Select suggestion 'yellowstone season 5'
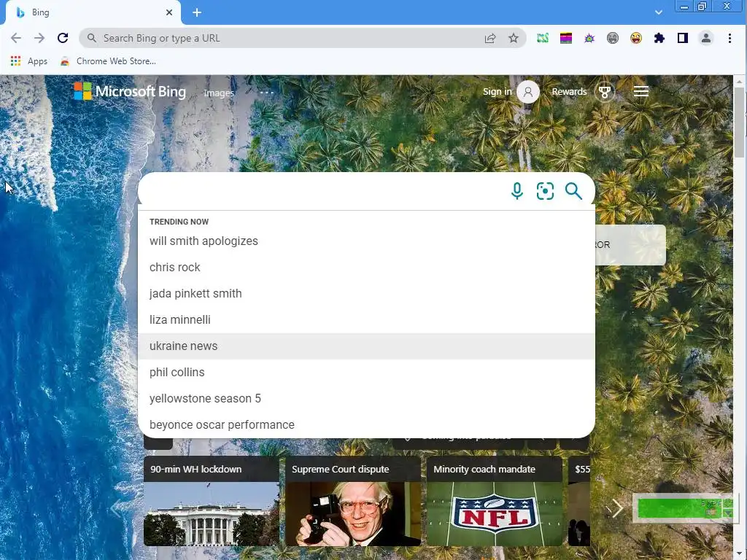 click(366, 399)
